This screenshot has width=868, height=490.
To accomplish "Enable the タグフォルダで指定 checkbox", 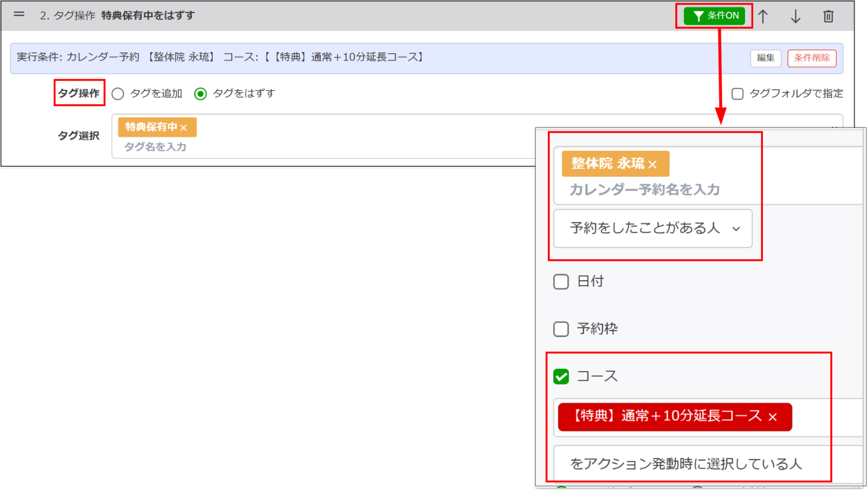I will tap(737, 93).
